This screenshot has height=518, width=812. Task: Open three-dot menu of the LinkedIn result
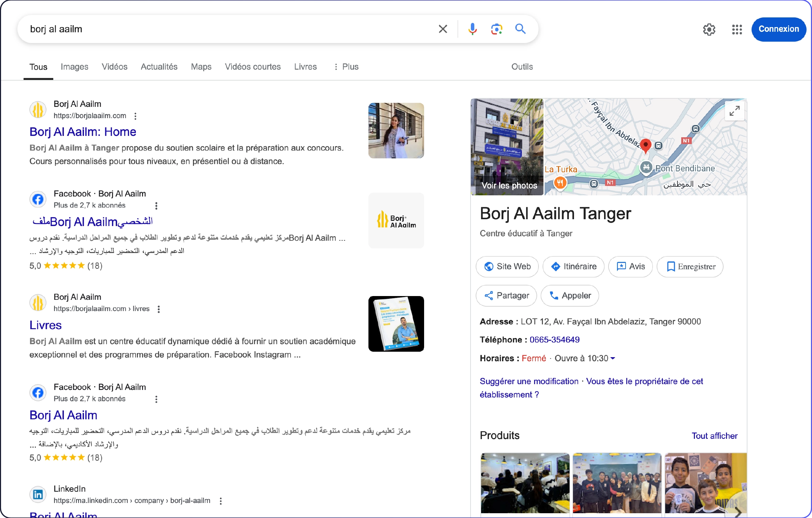[221, 501]
